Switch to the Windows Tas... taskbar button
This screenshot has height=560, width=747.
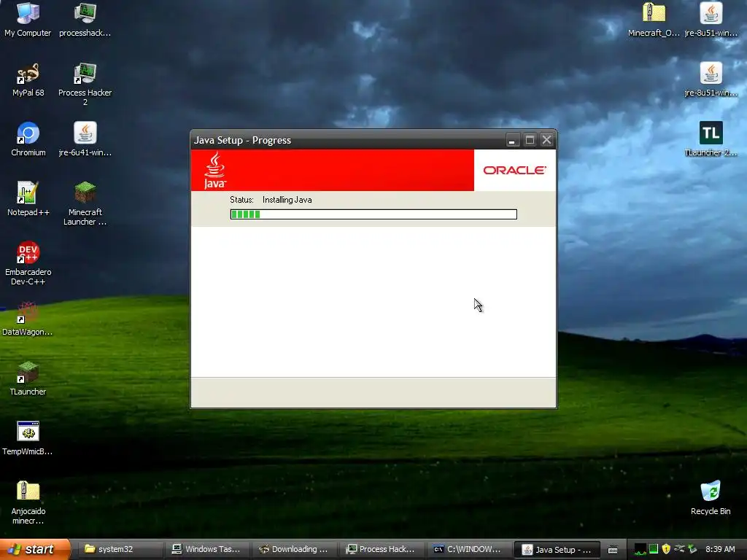pyautogui.click(x=206, y=550)
